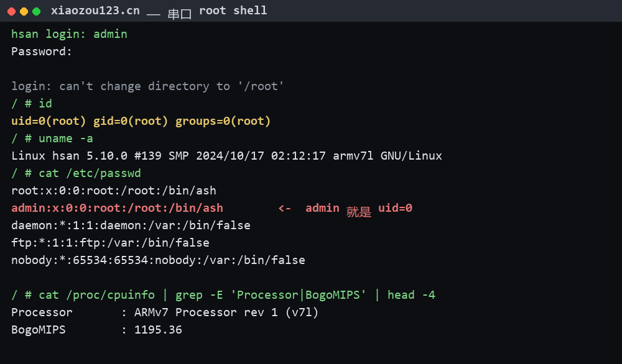This screenshot has height=364, width=622.
Task: Click the 'daemon:*:1:1:daemon:/var:/bin/false' line
Action: click(x=131, y=225)
